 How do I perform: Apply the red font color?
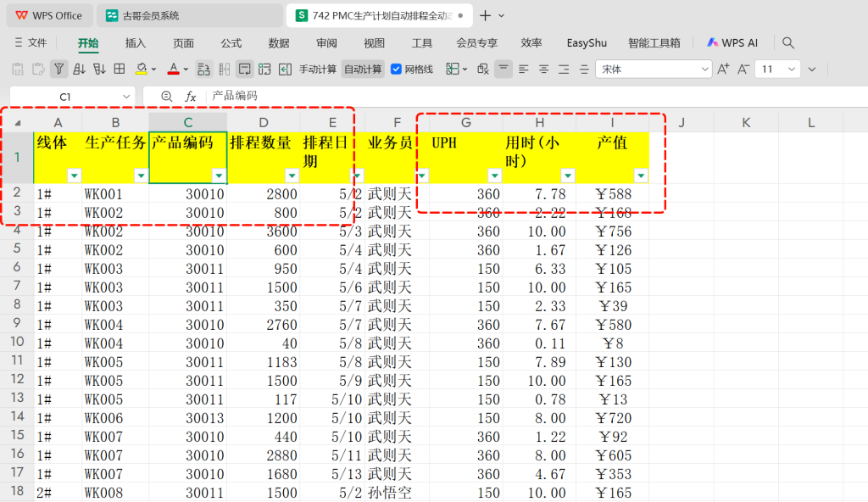[173, 70]
